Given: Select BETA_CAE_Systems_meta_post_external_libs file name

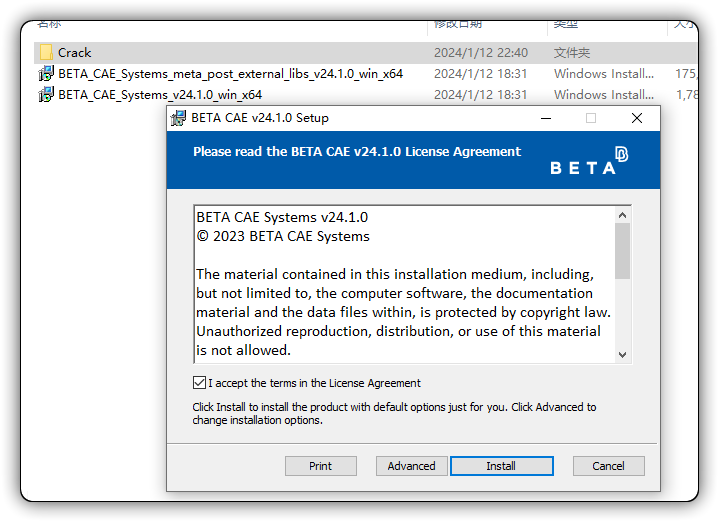Looking at the screenshot, I should pyautogui.click(x=230, y=74).
